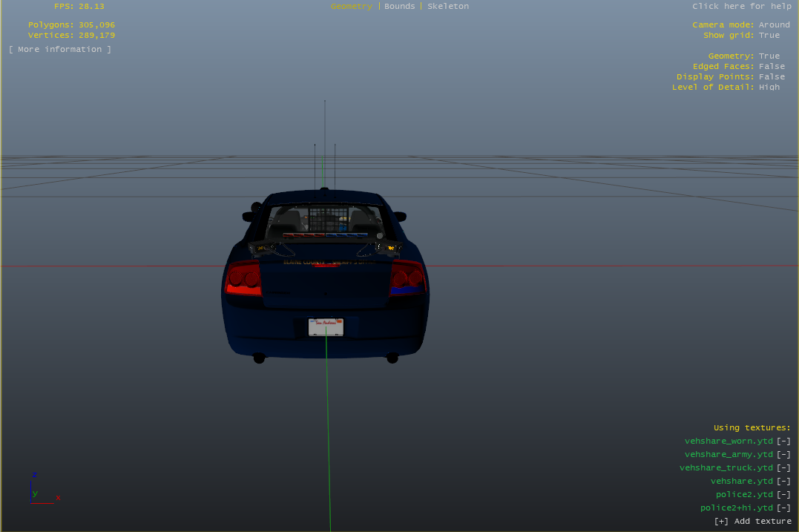Screen dimensions: 799x532
Task: Toggle the Geometry True value
Action: (x=769, y=56)
